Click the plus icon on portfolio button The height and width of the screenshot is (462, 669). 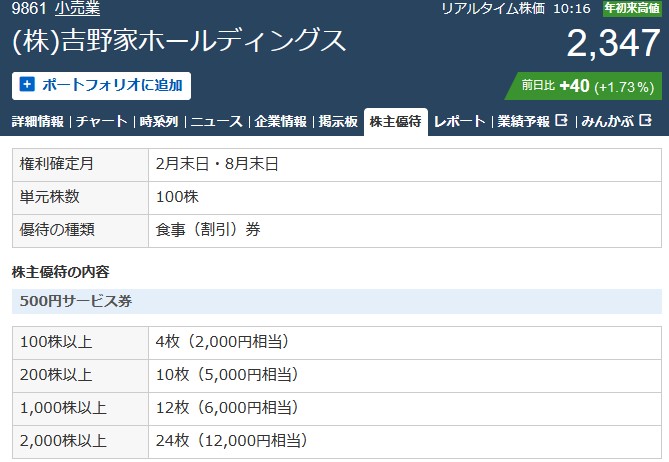point(27,84)
